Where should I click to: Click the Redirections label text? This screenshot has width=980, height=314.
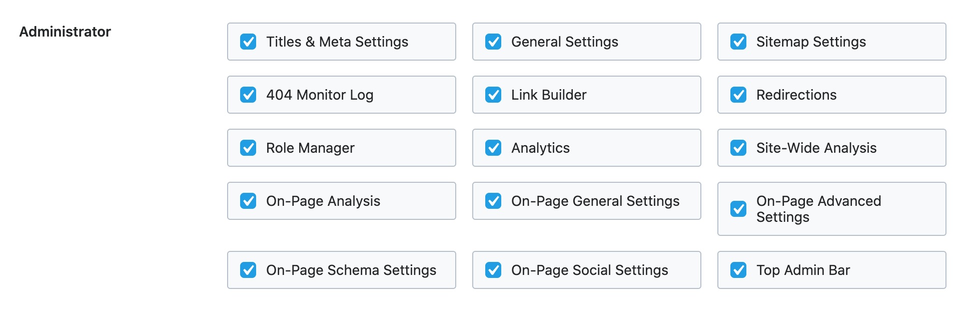tap(796, 95)
